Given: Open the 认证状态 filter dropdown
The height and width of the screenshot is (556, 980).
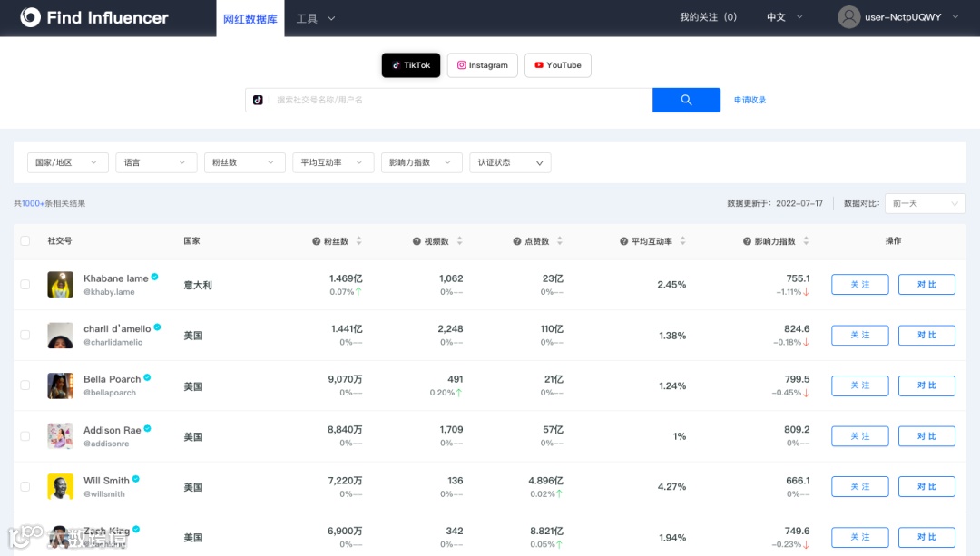Looking at the screenshot, I should pos(510,162).
